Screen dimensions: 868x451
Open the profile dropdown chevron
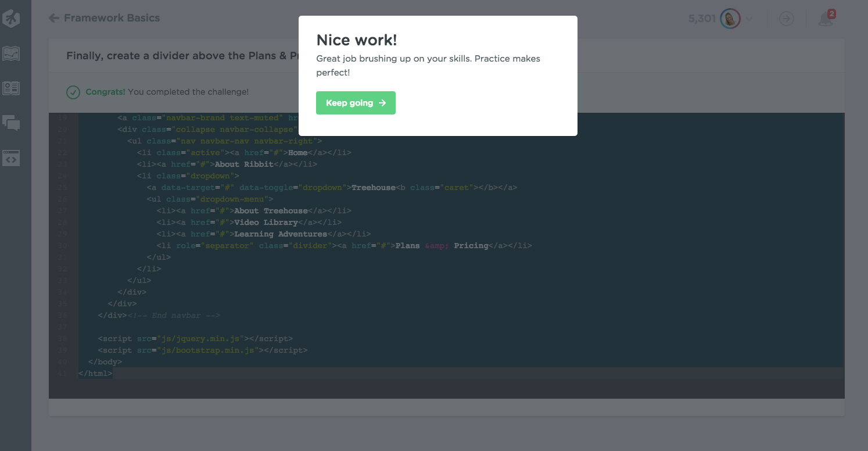coord(749,19)
